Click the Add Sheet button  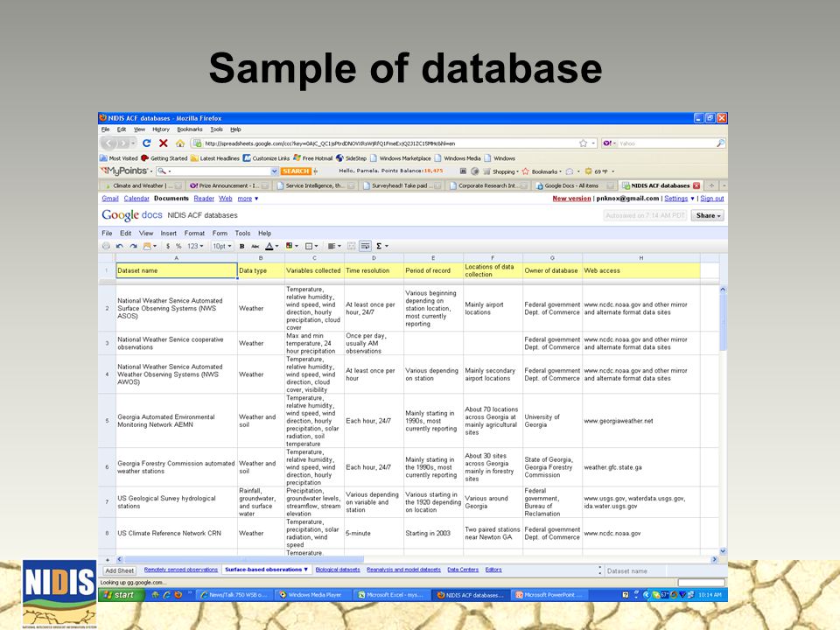tap(120, 571)
